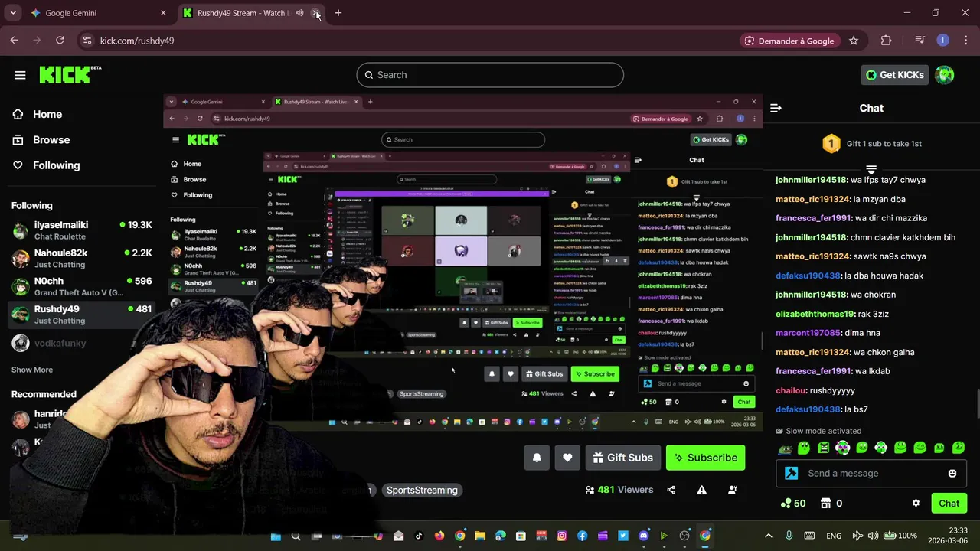Open Chrome media control icon
The height and width of the screenshot is (551, 980).
coord(920,41)
